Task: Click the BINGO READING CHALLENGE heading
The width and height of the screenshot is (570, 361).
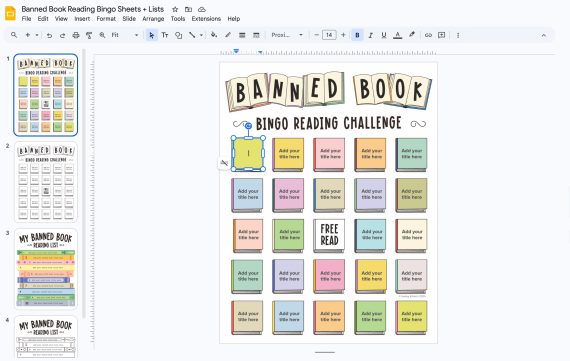Action: click(x=329, y=124)
